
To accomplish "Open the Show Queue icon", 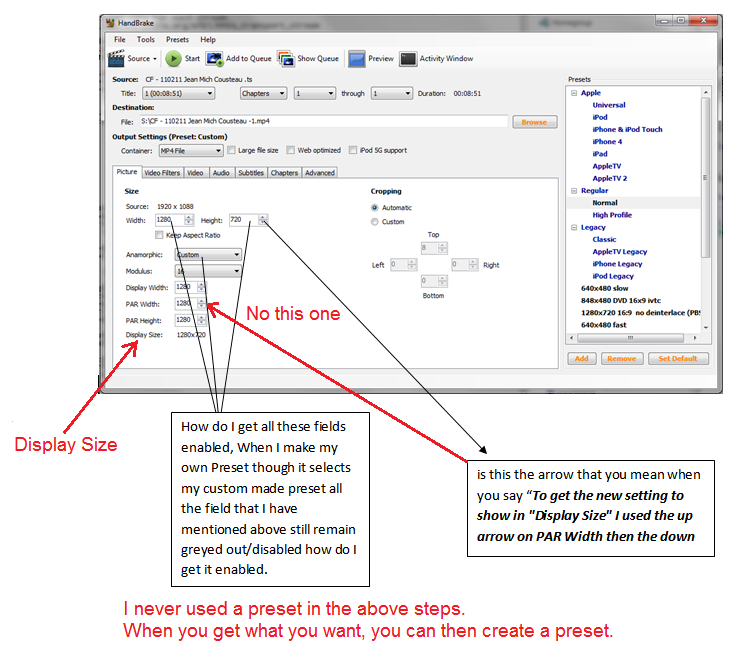I will coord(286,59).
